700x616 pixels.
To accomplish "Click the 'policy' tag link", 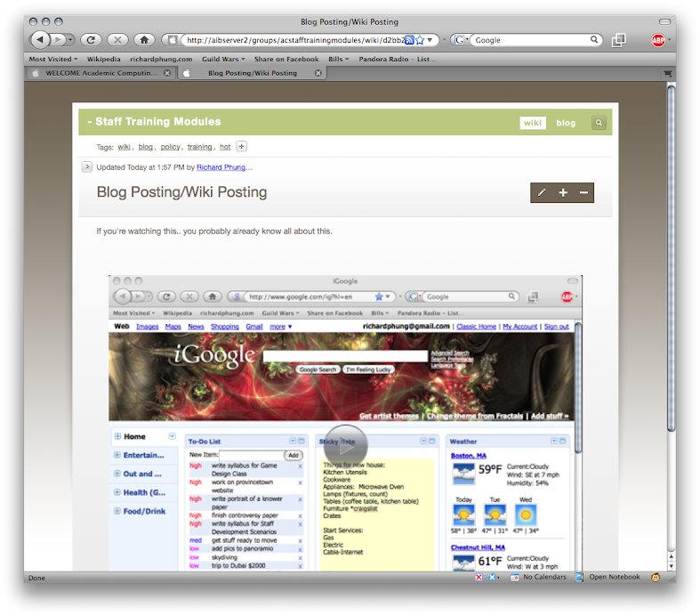I will click(170, 147).
